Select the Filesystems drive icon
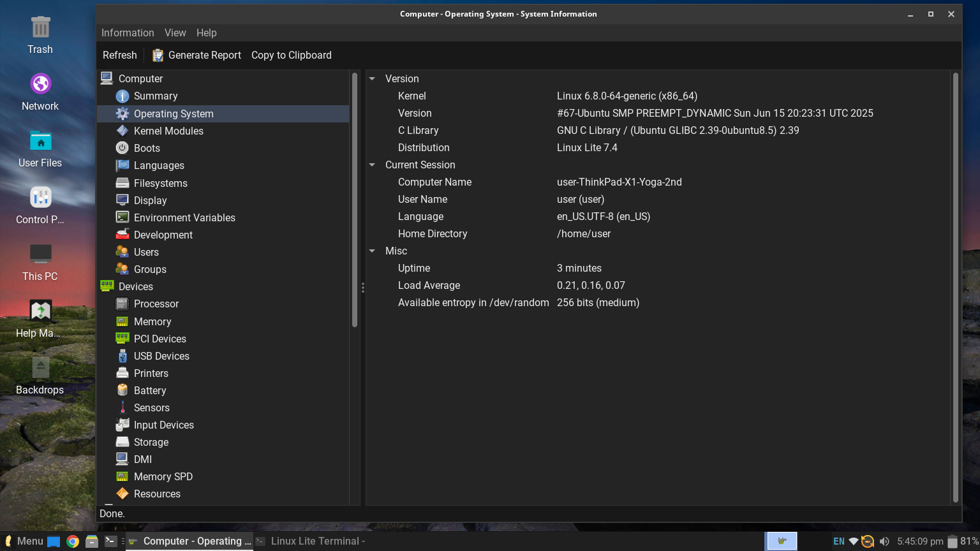The width and height of the screenshot is (980, 551). point(122,183)
